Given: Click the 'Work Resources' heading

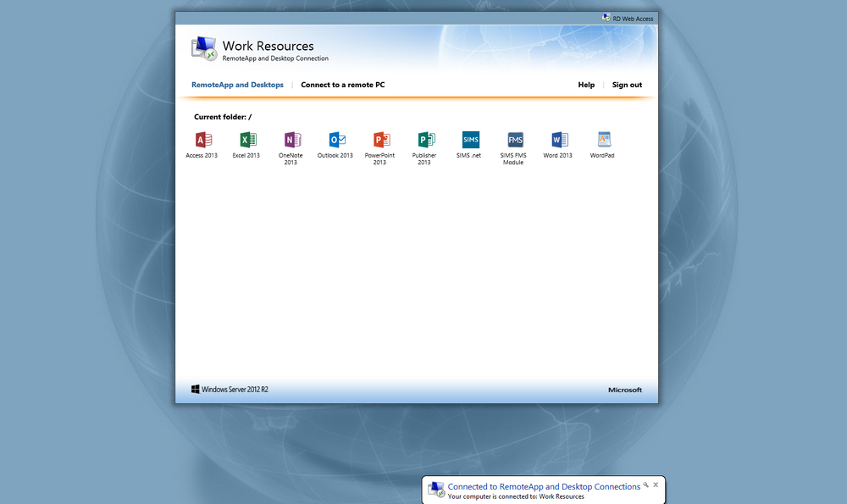Looking at the screenshot, I should tap(268, 46).
